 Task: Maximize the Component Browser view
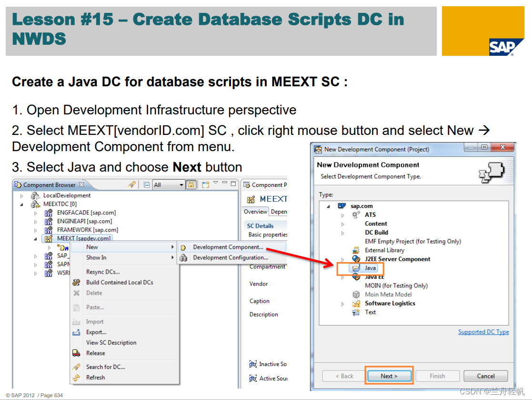coord(233,184)
